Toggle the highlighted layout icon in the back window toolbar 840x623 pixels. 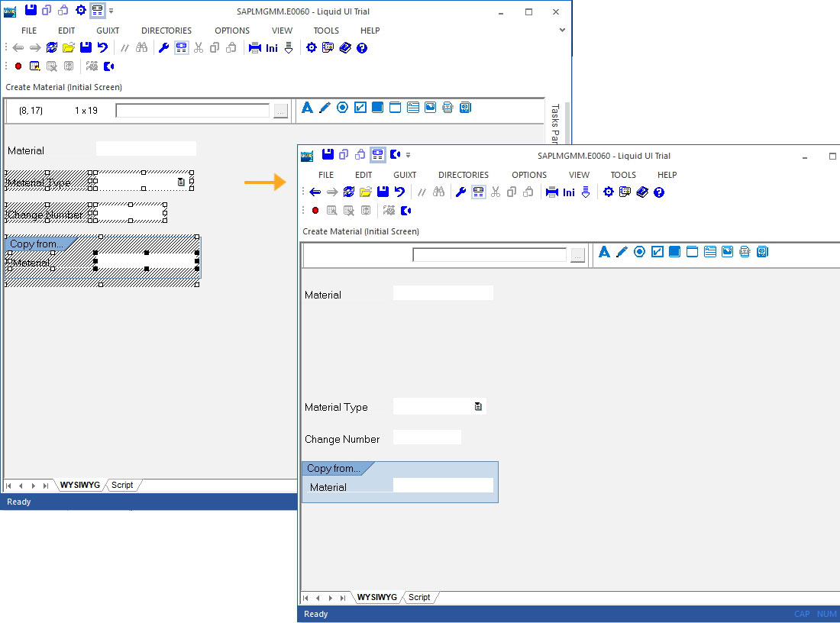(182, 47)
